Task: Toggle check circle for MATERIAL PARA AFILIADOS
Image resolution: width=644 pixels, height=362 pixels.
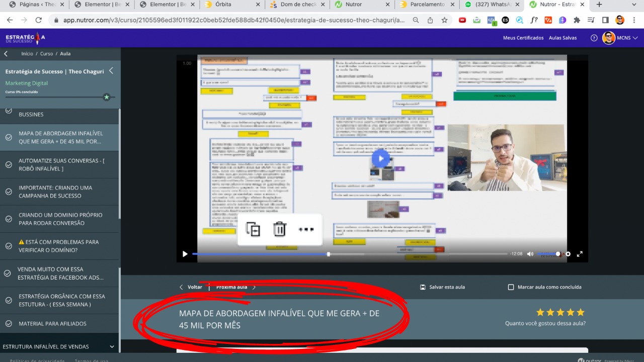Action: 9,323
